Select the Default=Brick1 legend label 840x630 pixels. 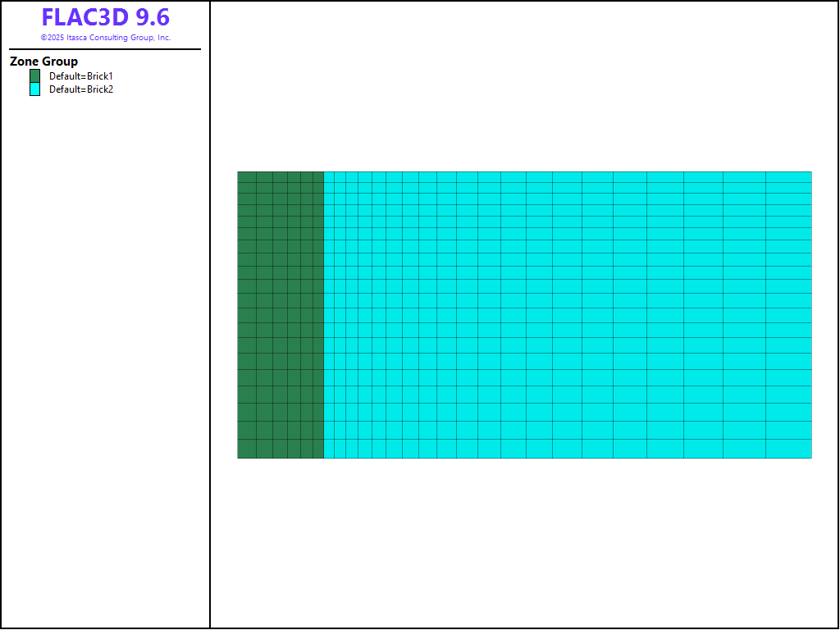coord(80,76)
